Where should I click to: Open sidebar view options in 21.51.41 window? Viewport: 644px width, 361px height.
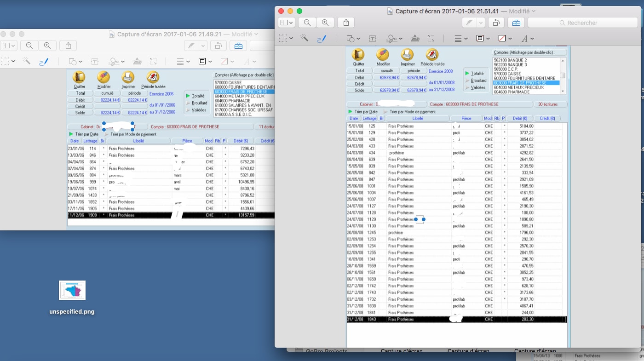pos(286,23)
